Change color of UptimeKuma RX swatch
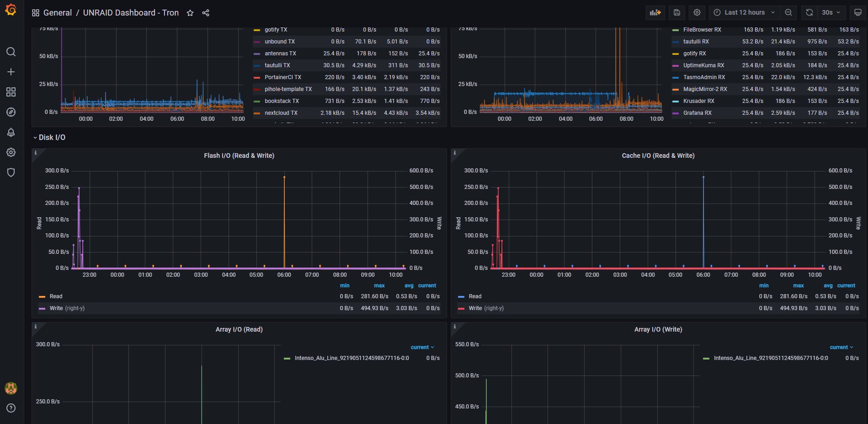 click(x=676, y=65)
